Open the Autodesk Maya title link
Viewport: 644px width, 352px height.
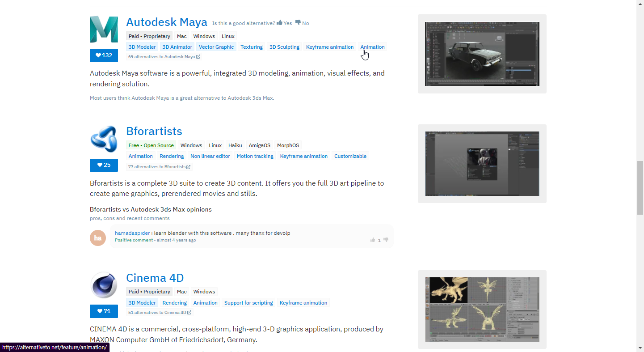[x=167, y=22]
